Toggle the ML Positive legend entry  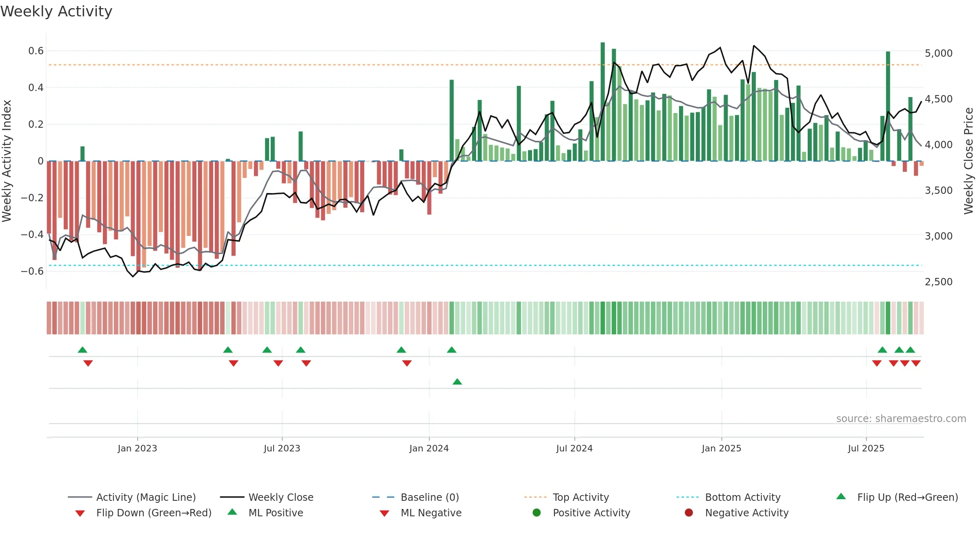coord(265,513)
